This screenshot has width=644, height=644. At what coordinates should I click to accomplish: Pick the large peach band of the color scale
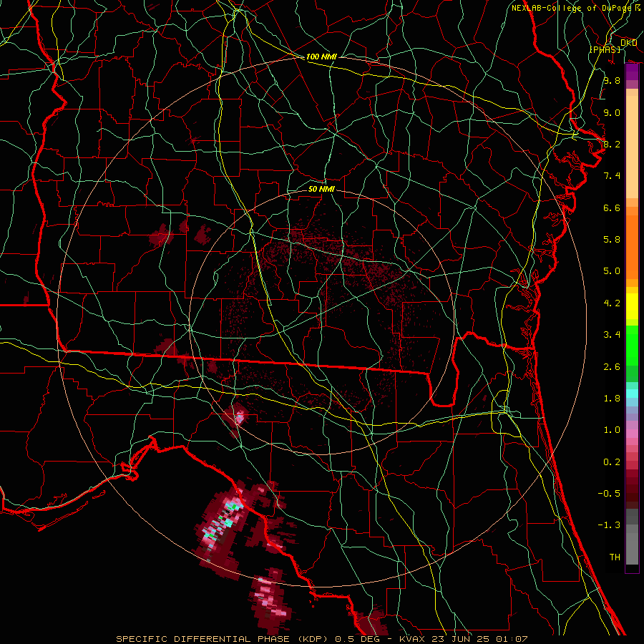[632, 147]
